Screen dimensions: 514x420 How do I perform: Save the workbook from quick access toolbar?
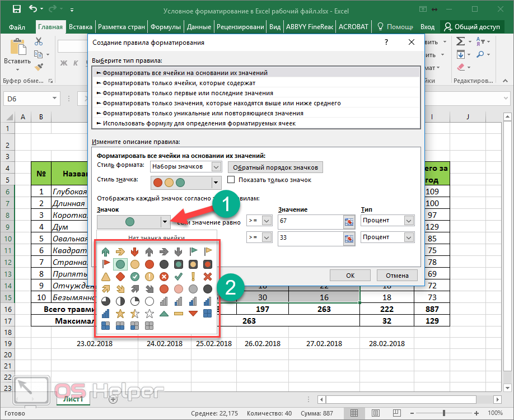(16, 10)
